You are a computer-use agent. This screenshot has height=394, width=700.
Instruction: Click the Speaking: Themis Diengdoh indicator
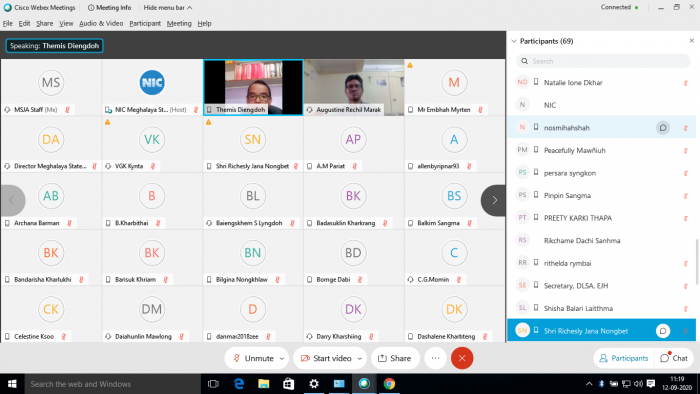point(54,46)
